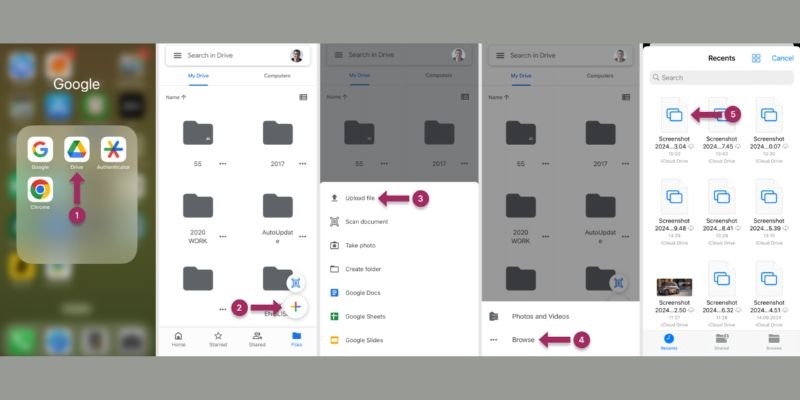Open Starred tab in Drive bottom bar
Image resolution: width=800 pixels, height=400 pixels.
[218, 339]
